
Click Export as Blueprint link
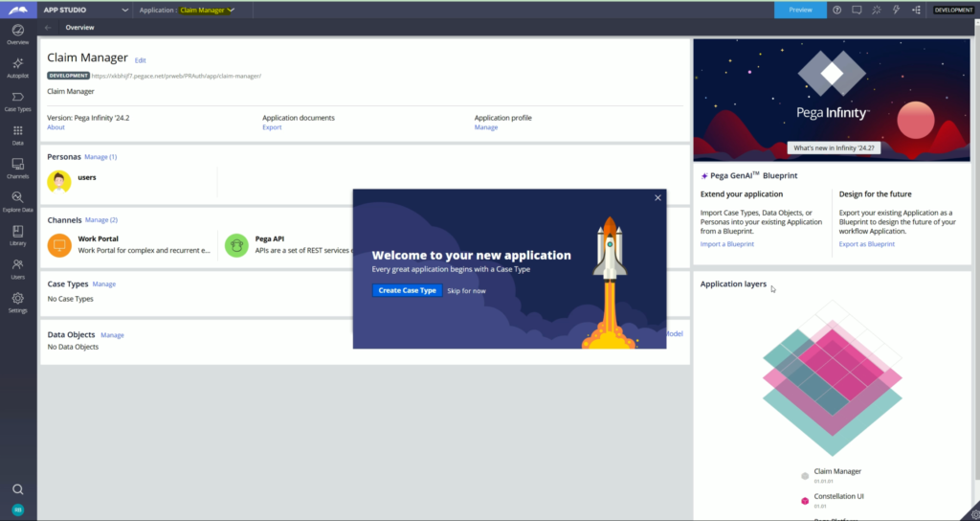point(867,244)
